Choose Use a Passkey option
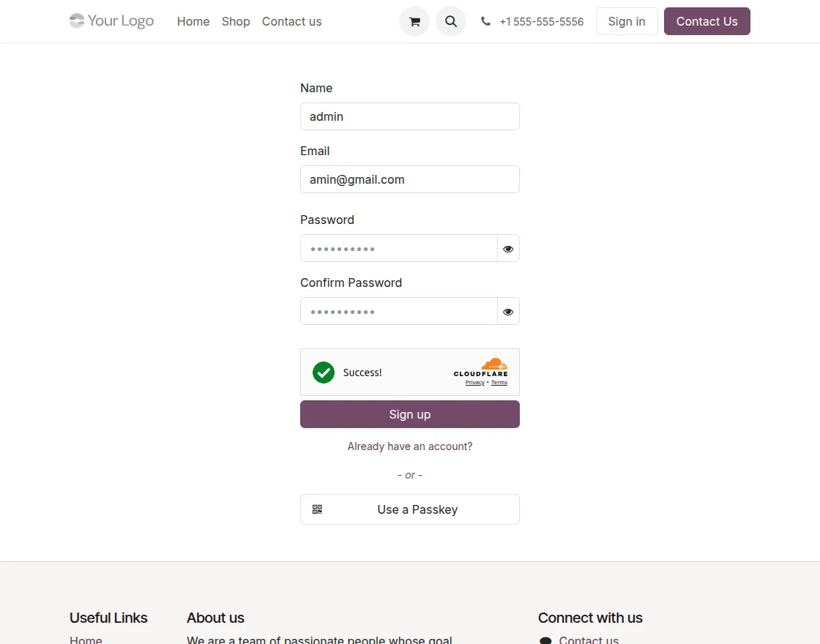 [x=417, y=509]
